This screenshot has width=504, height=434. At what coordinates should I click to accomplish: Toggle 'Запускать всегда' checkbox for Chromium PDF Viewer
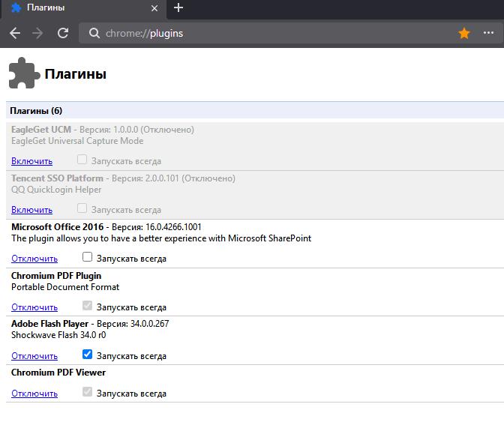coord(87,391)
